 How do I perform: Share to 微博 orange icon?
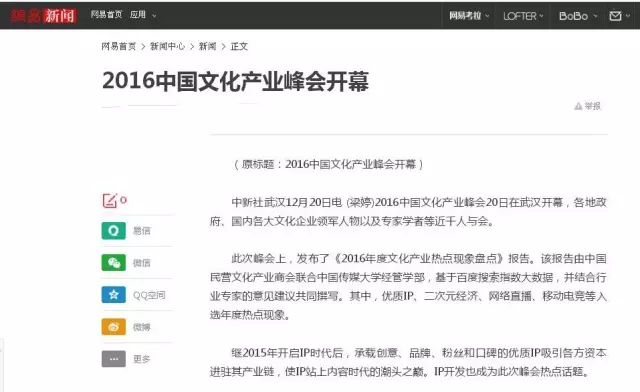113,327
